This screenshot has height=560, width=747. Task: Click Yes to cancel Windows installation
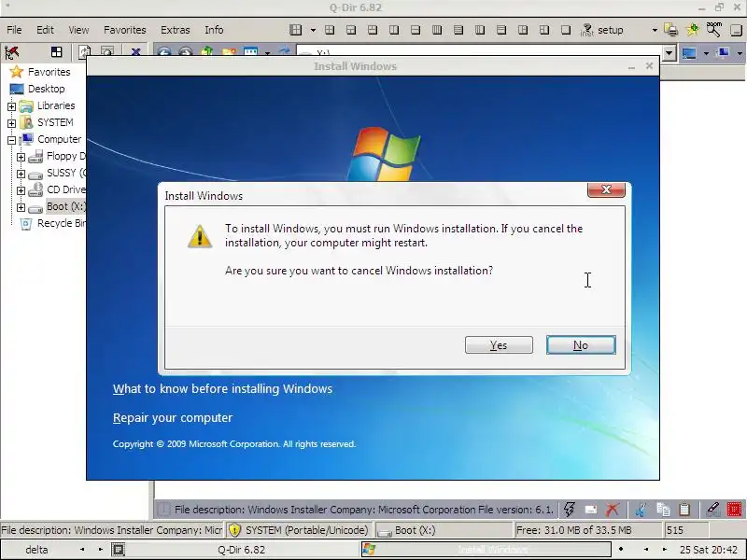click(x=499, y=345)
